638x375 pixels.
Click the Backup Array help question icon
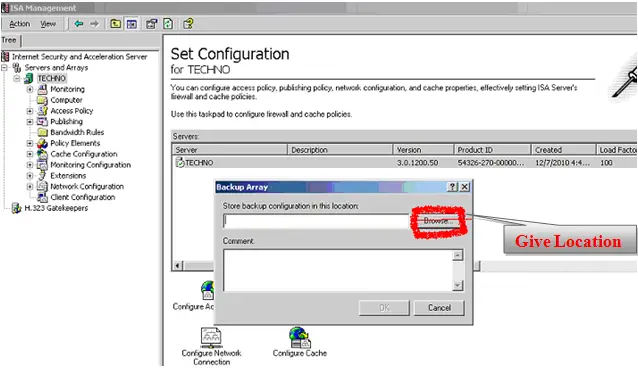(x=452, y=187)
